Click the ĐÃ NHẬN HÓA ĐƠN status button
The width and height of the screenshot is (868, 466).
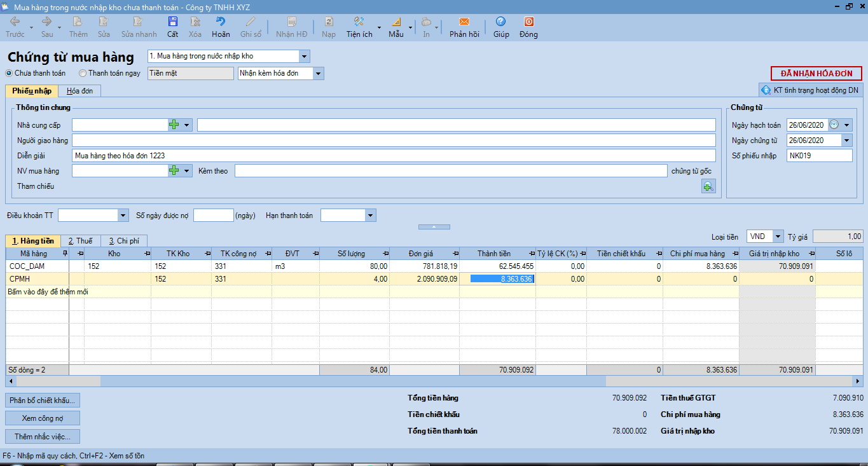click(816, 74)
